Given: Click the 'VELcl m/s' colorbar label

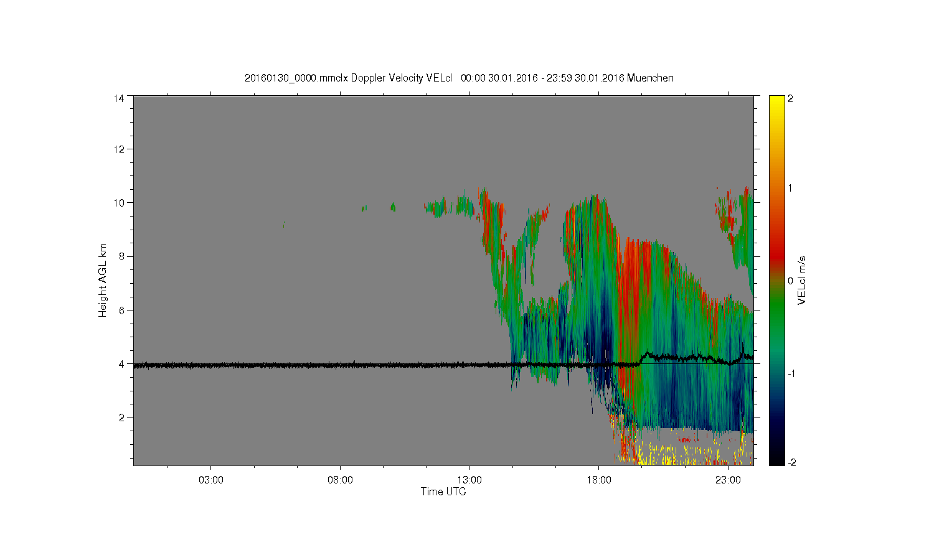Looking at the screenshot, I should click(x=802, y=280).
